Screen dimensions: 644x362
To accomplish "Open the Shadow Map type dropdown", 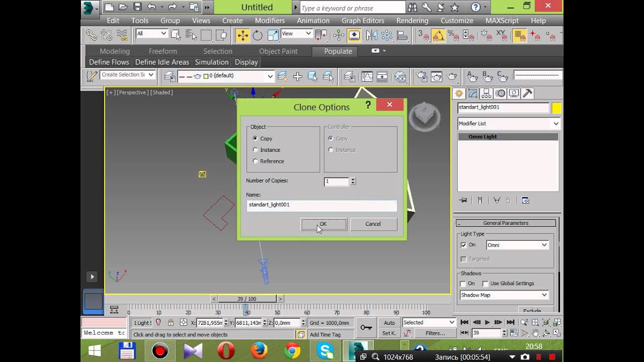I will point(504,295).
